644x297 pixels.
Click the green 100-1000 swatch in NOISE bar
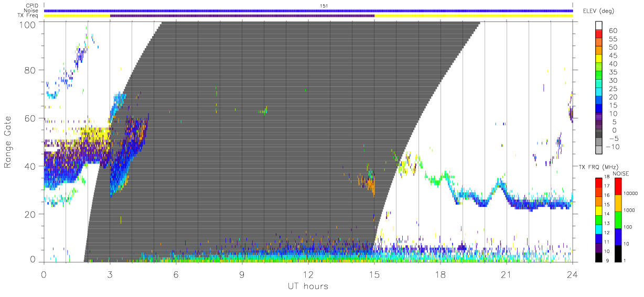[617, 219]
